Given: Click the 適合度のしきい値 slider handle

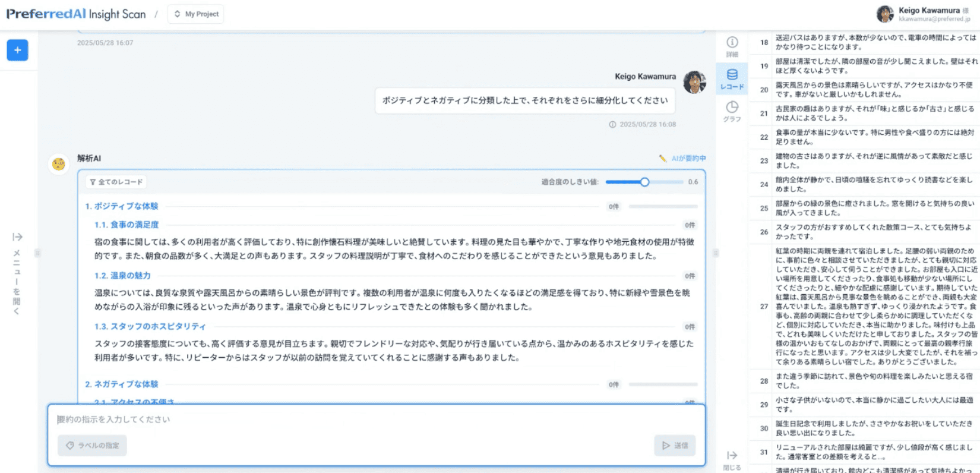Looking at the screenshot, I should coord(644,182).
